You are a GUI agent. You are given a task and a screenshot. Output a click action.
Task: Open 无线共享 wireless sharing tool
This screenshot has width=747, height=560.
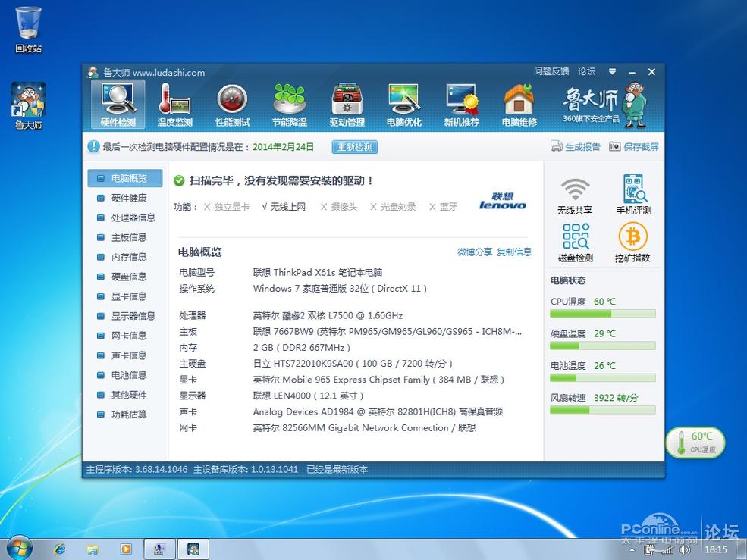[x=575, y=196]
